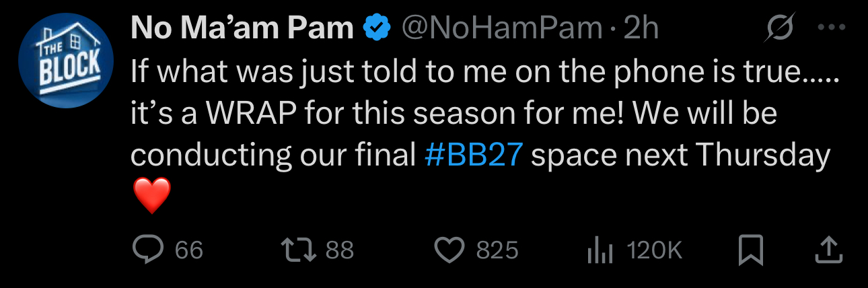Open the three-dot more options menu
The height and width of the screenshot is (288, 868).
(x=830, y=28)
